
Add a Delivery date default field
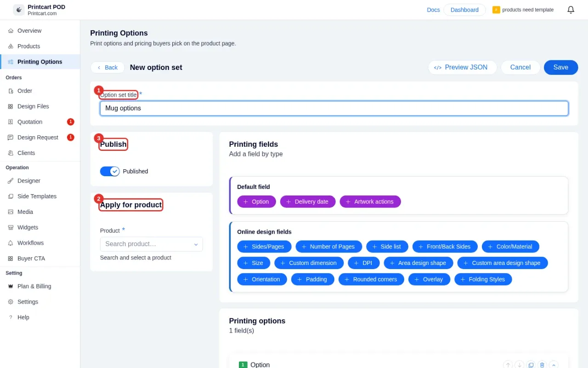pos(308,201)
